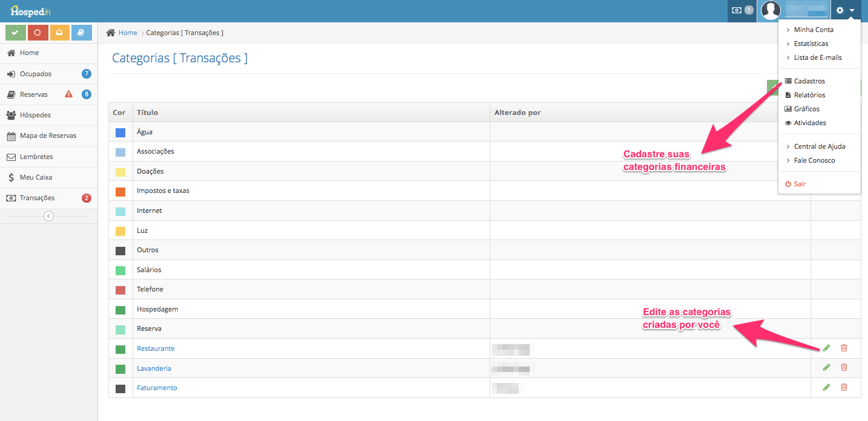Delete the Faturamento category using trash icon
The image size is (868, 421).
pyautogui.click(x=844, y=387)
